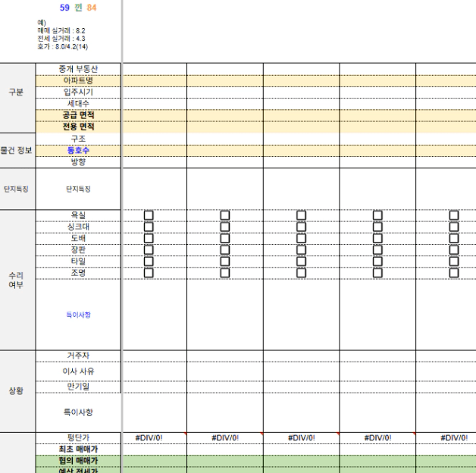Viewport: 476px width, 473px height.
Task: Select the #DIV/0! cell in first data column
Action: pyautogui.click(x=155, y=438)
